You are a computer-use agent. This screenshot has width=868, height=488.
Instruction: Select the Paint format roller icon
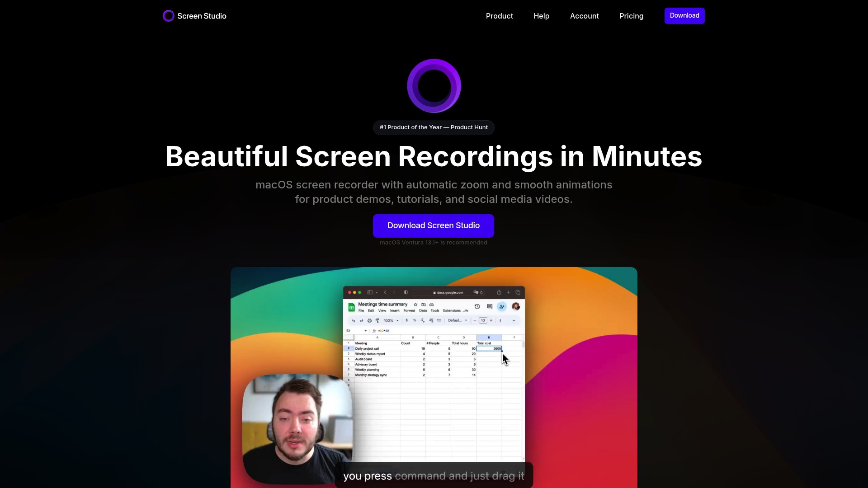pos(377,321)
